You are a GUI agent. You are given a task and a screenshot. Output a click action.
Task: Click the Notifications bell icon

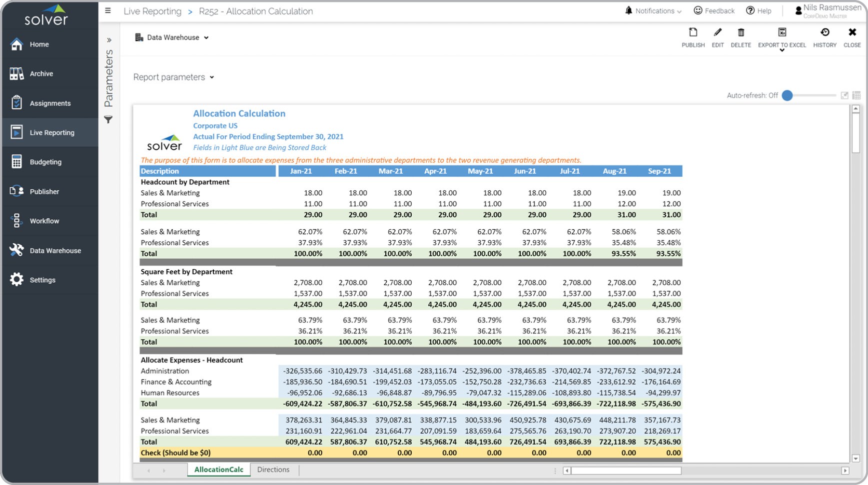coord(629,10)
